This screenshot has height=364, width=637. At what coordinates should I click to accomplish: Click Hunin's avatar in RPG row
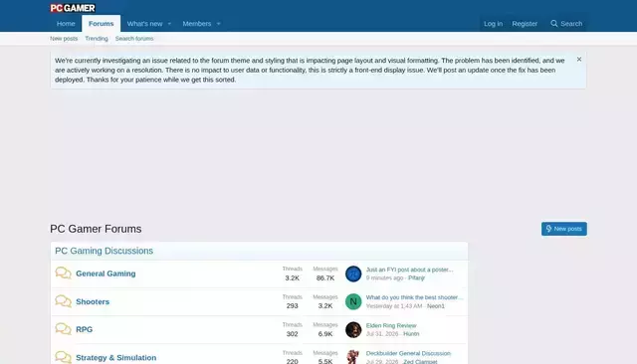coord(353,330)
